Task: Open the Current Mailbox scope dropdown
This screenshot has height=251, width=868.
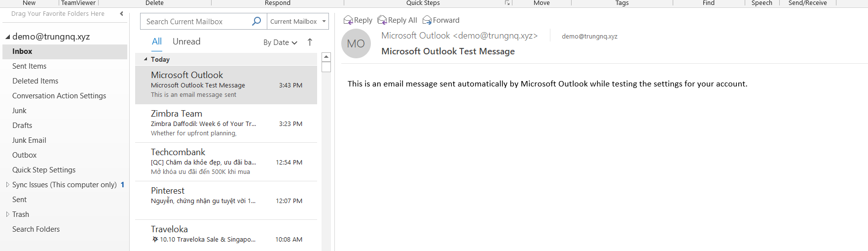Action: (298, 21)
